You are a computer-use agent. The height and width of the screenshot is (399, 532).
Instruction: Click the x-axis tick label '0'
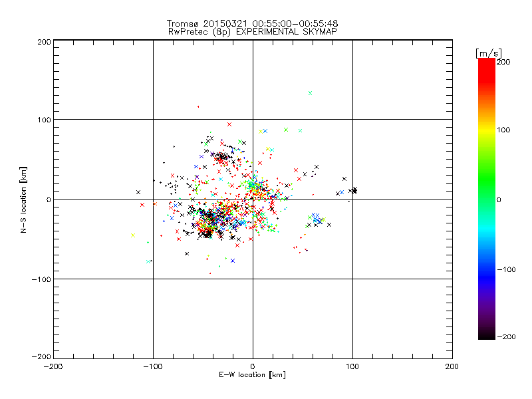point(253,367)
